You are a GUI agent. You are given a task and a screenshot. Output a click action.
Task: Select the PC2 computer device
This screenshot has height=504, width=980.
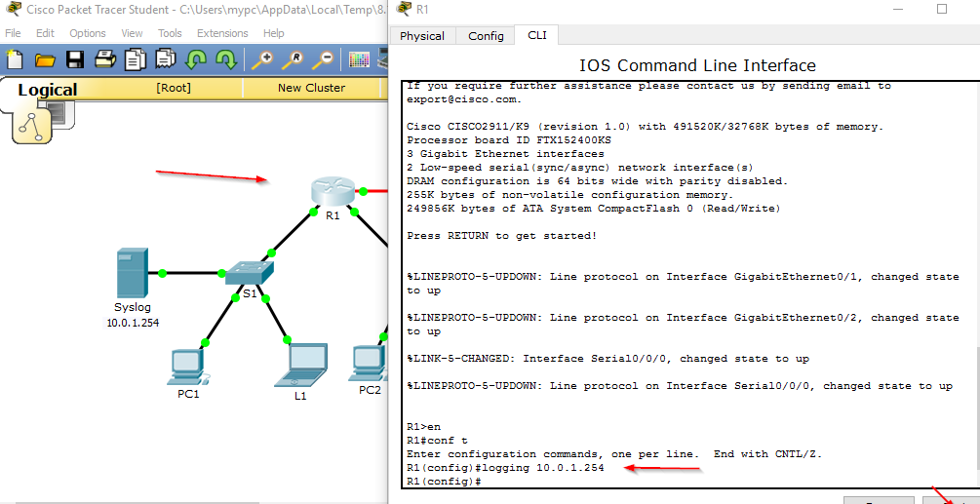pos(369,363)
